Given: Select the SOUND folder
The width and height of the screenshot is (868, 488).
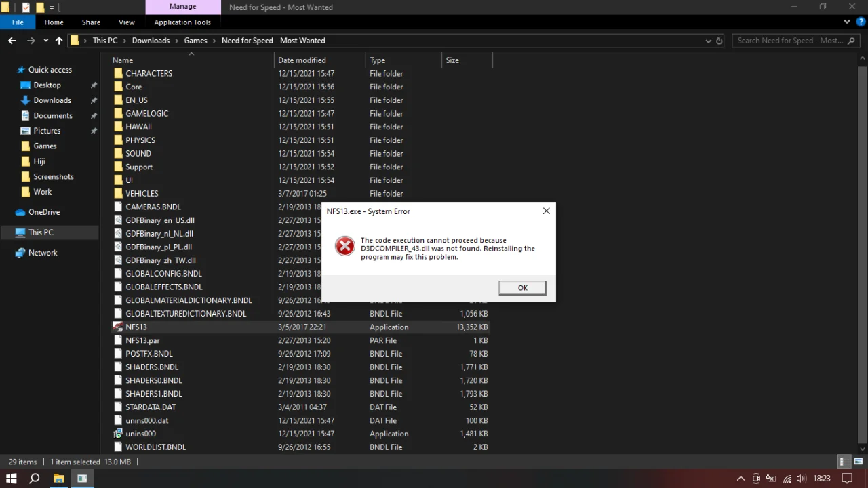Looking at the screenshot, I should (138, 154).
